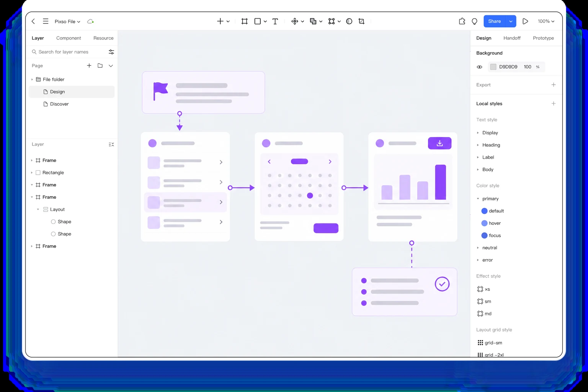Click the component tool icon
This screenshot has height=392, width=588.
(295, 21)
